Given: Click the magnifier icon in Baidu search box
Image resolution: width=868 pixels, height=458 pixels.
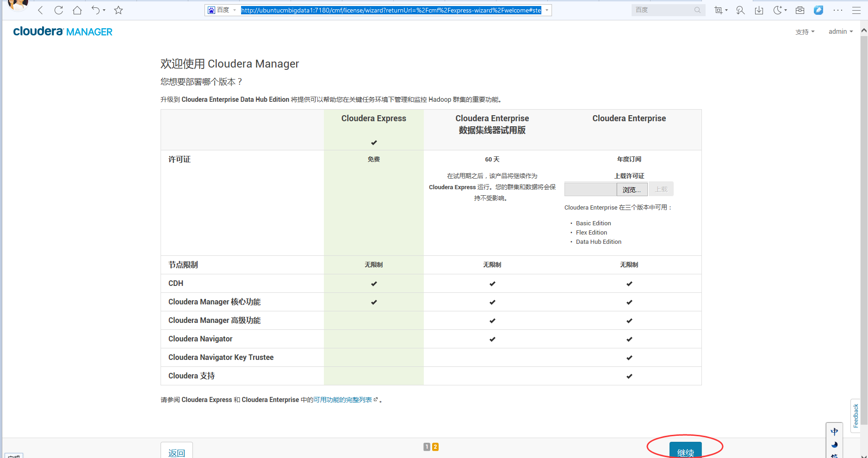Looking at the screenshot, I should click(x=697, y=10).
